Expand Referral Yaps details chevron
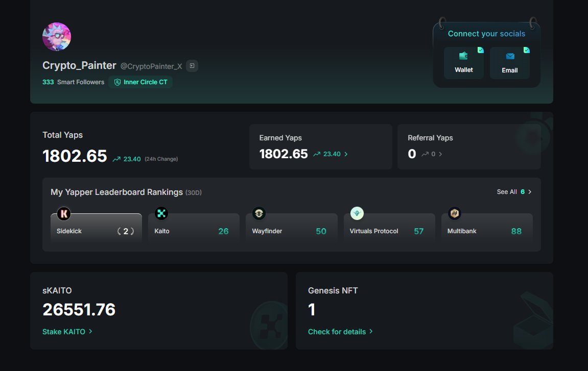 click(x=440, y=154)
